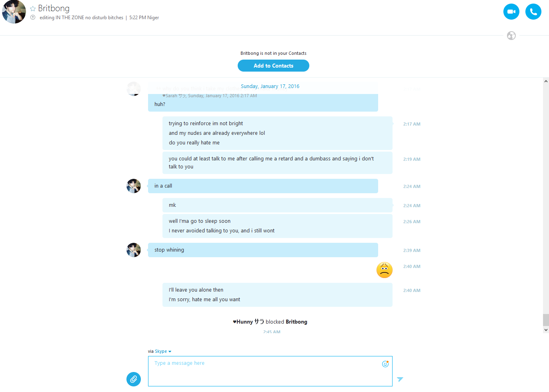Type in the message input field
The image size is (549, 392).
coord(264,372)
